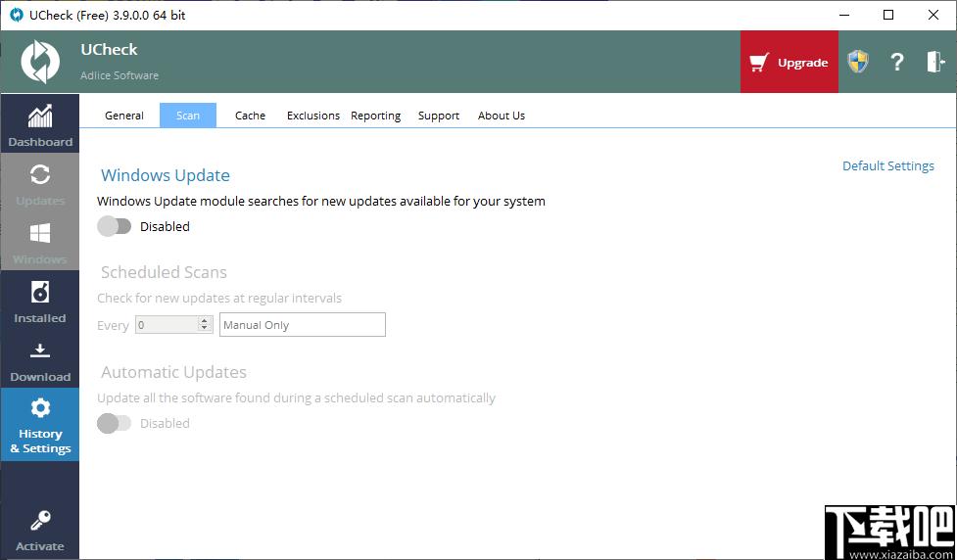957x560 pixels.
Task: Toggle the Automatic Updates switch
Action: tap(115, 423)
